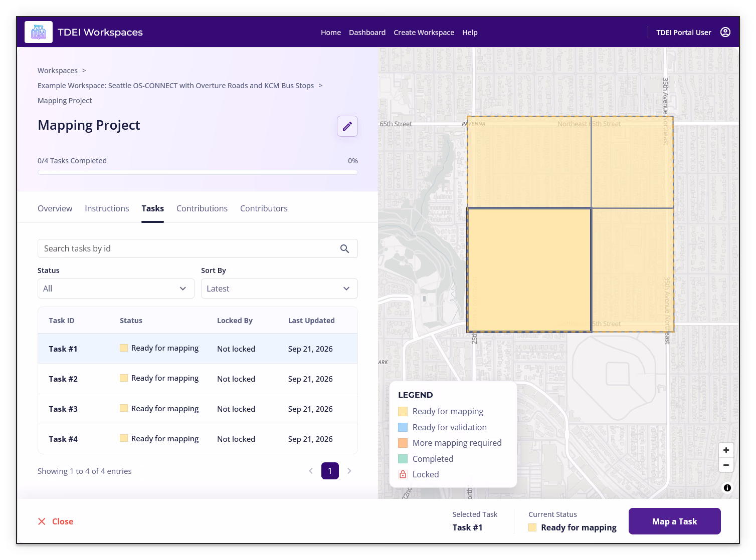Select the Tasks tab
The width and height of the screenshot is (756, 560).
(152, 208)
